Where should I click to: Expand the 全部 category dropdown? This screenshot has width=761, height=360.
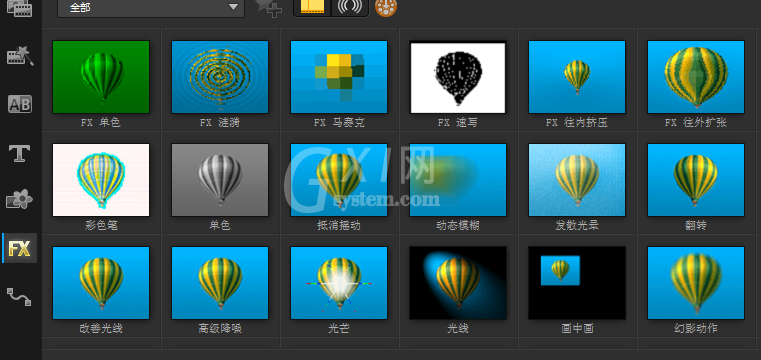[x=151, y=8]
